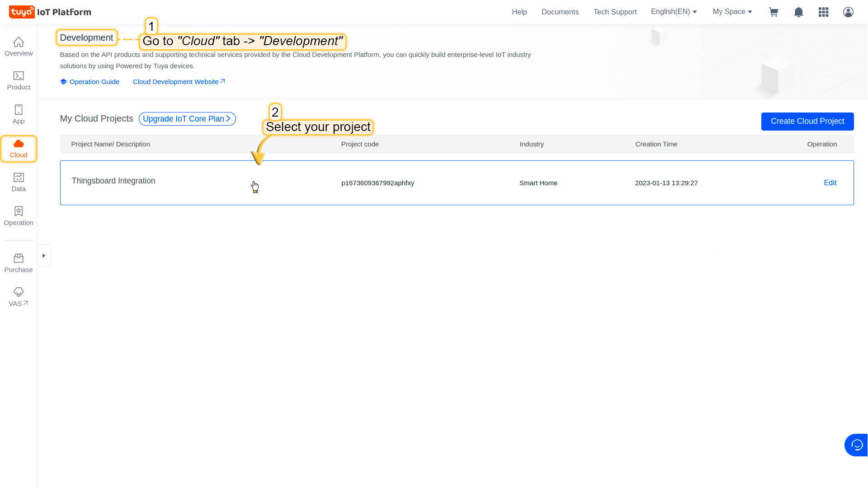
Task: Select the Thingsboard Integration project row
Action: (x=113, y=181)
